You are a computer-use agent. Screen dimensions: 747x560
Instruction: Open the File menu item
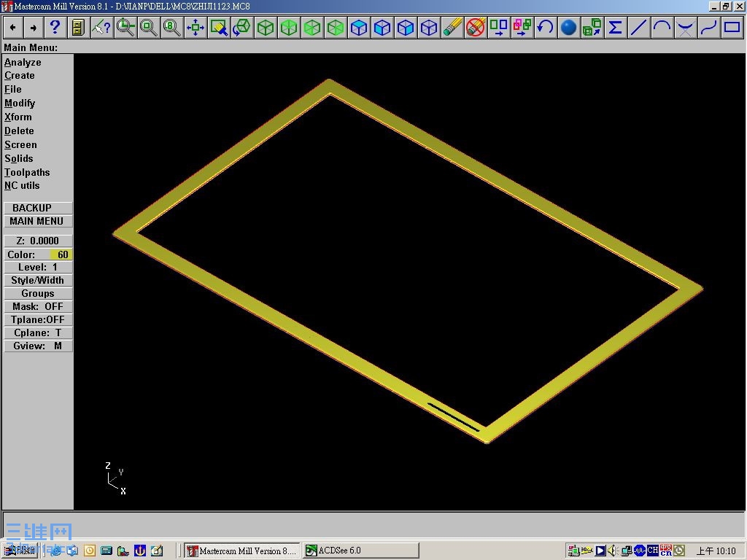click(13, 90)
